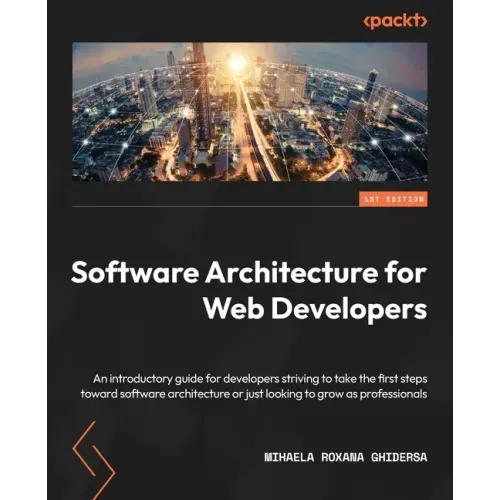Click the subtitle line starting "An introductory guide"
The width and height of the screenshot is (500, 500).
(260, 379)
